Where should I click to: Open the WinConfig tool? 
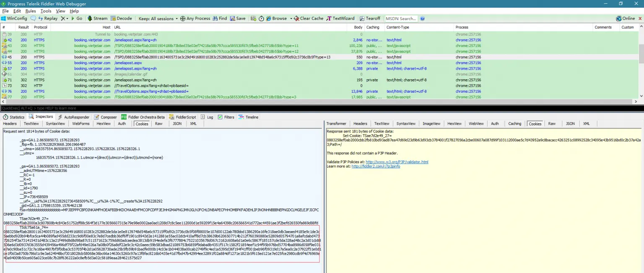coord(14,18)
